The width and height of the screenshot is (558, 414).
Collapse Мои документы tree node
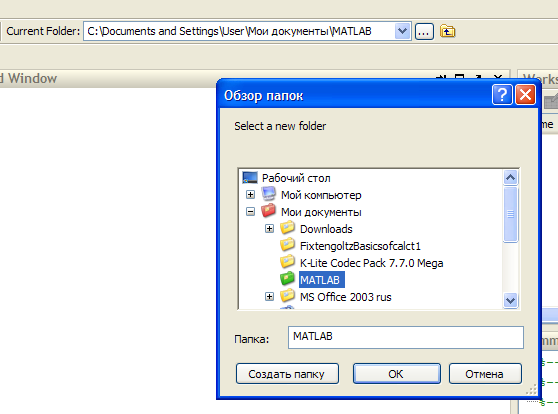251,212
